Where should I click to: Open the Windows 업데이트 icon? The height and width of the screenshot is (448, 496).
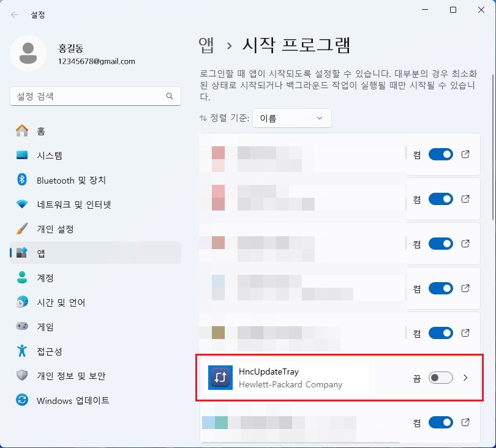coord(22,401)
